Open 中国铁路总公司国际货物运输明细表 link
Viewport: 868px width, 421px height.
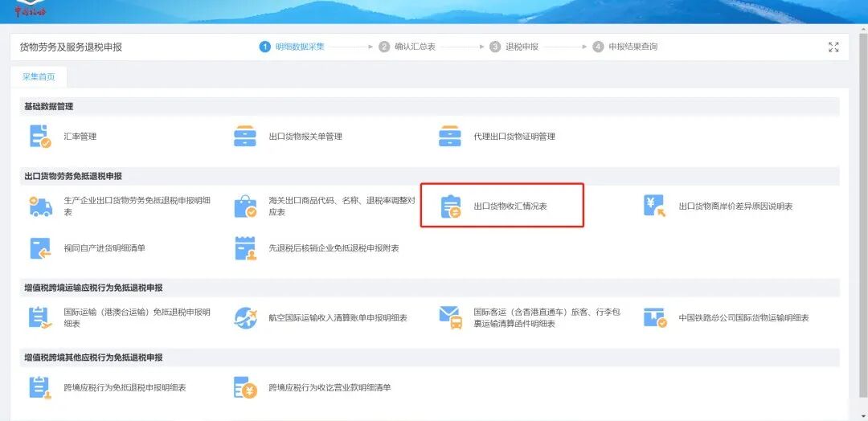744,318
